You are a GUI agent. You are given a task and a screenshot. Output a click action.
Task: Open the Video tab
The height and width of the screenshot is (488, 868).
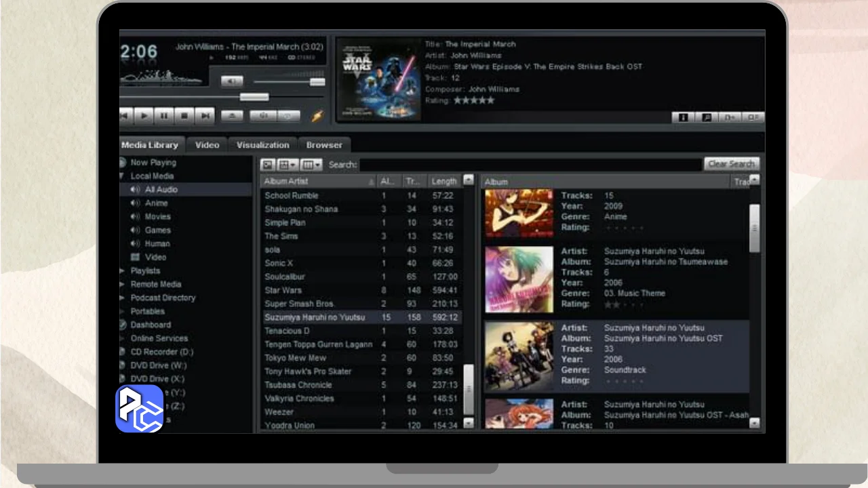[207, 145]
